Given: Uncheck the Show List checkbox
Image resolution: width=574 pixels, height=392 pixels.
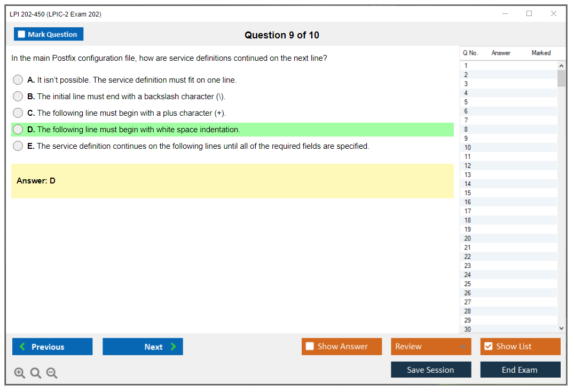Looking at the screenshot, I should [488, 347].
